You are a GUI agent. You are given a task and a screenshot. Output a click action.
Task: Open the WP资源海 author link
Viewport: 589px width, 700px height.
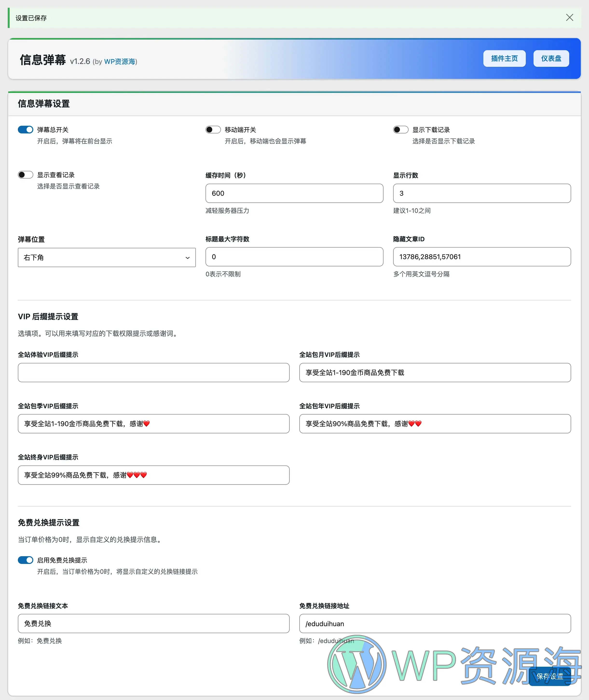120,62
